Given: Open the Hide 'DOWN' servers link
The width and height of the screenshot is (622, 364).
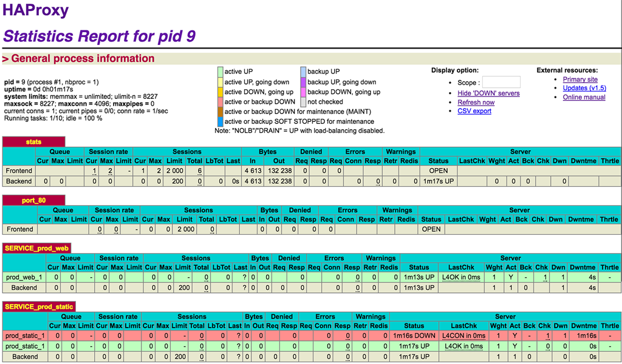Looking at the screenshot, I should pos(488,93).
